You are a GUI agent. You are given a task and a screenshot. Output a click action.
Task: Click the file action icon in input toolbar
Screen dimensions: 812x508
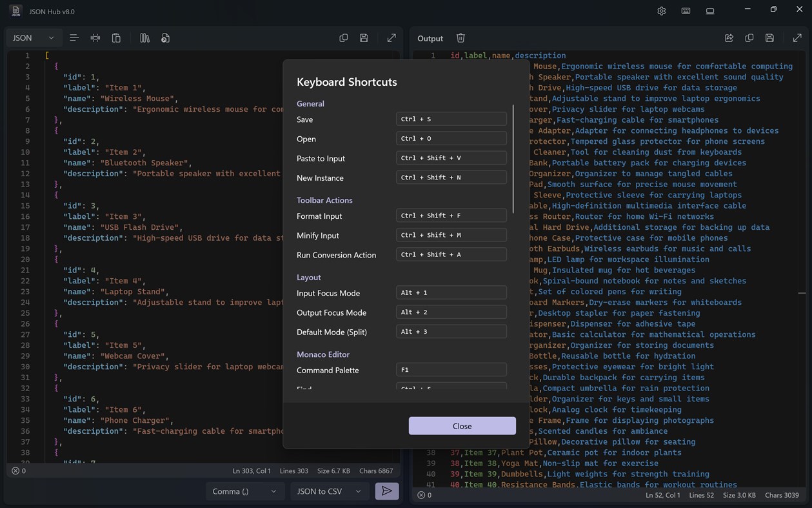pyautogui.click(x=165, y=38)
